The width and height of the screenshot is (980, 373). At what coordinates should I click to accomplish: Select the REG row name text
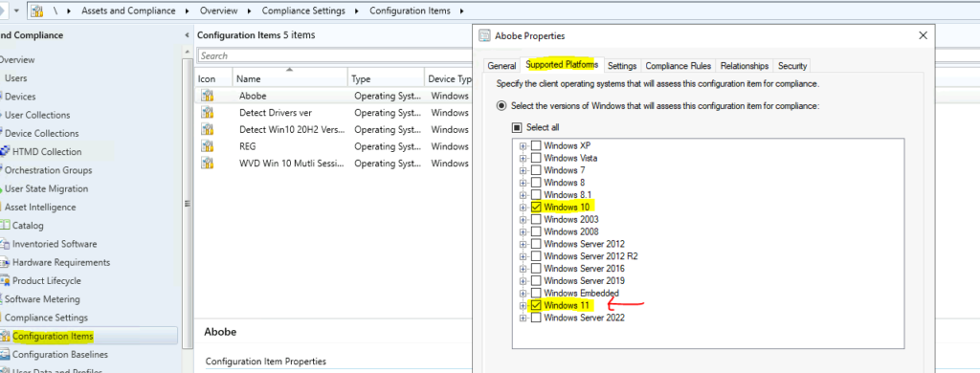pos(248,146)
